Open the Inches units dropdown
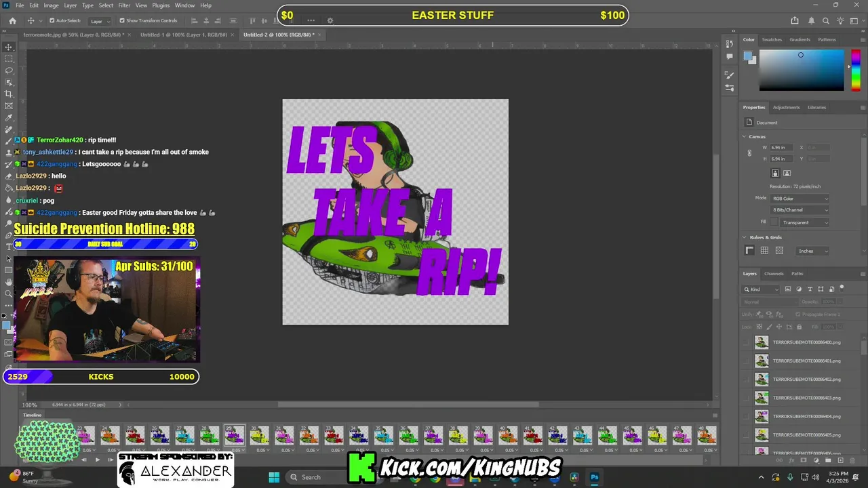The width and height of the screenshot is (868, 488). [813, 251]
